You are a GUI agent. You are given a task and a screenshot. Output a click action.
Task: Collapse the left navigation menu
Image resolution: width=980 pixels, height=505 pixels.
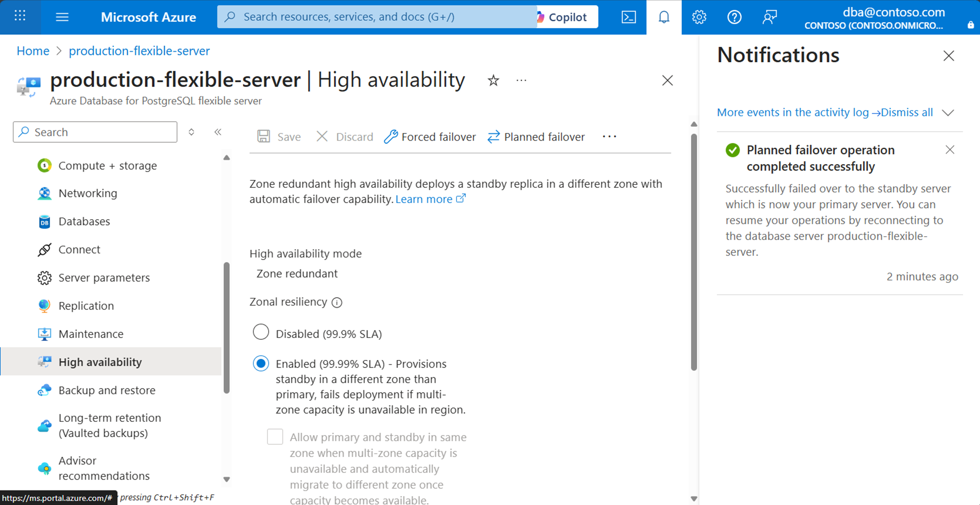coord(218,132)
